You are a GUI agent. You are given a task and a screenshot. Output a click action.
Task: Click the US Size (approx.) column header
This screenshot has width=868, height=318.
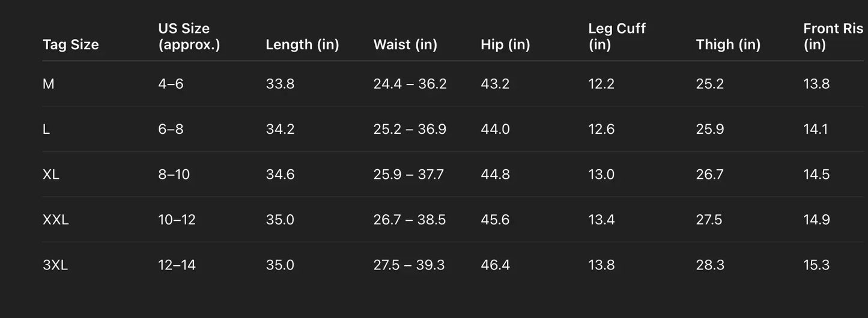coord(189,37)
